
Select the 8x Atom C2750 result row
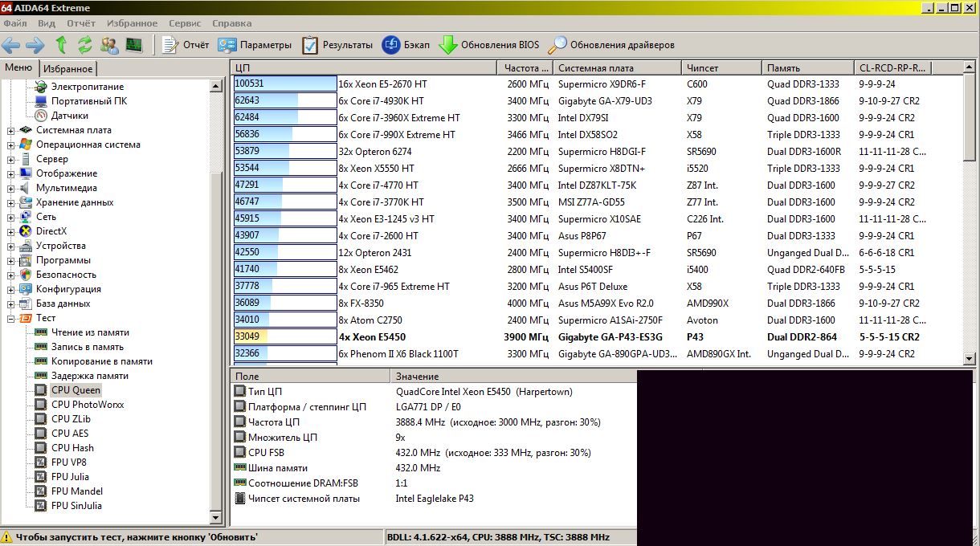click(x=595, y=320)
